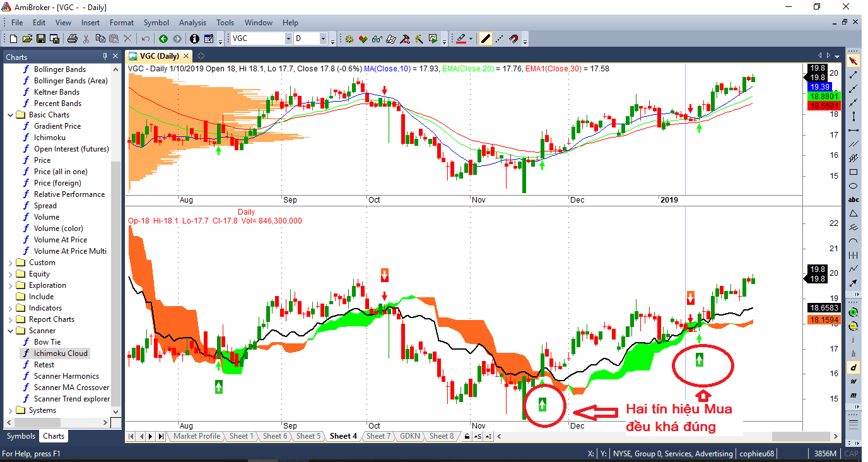Viewport: 868px width, 462px height.
Task: Open the Symbol menu
Action: 156,23
